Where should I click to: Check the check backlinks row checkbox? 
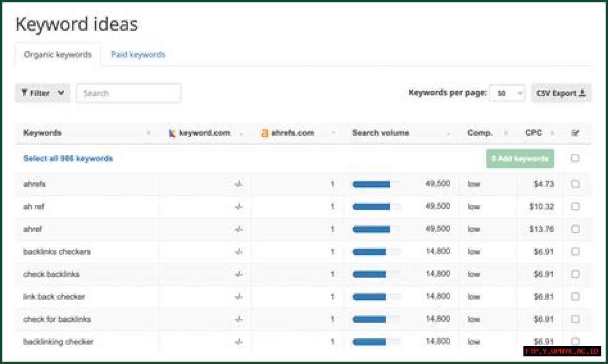575,274
